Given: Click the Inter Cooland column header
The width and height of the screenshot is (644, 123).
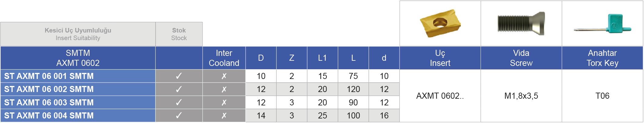Looking at the screenshot, I should pos(224,58).
